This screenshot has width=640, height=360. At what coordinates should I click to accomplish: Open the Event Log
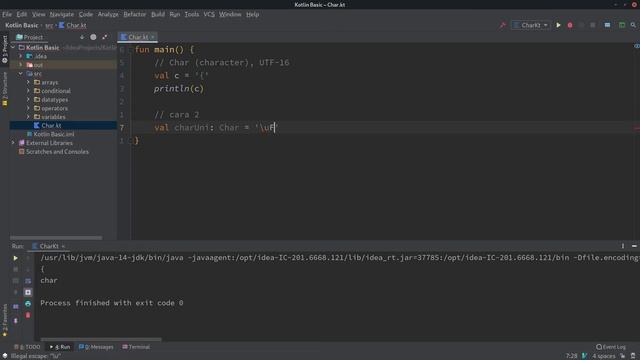611,347
